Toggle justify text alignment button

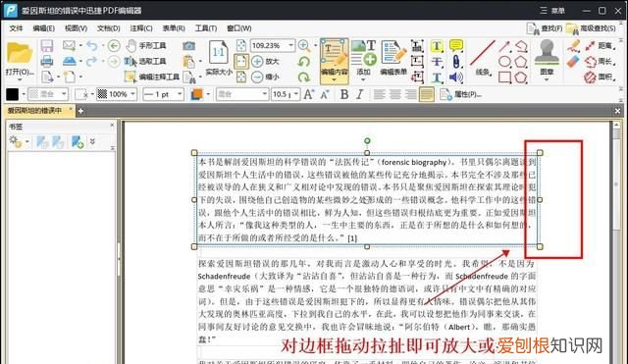coord(427,94)
